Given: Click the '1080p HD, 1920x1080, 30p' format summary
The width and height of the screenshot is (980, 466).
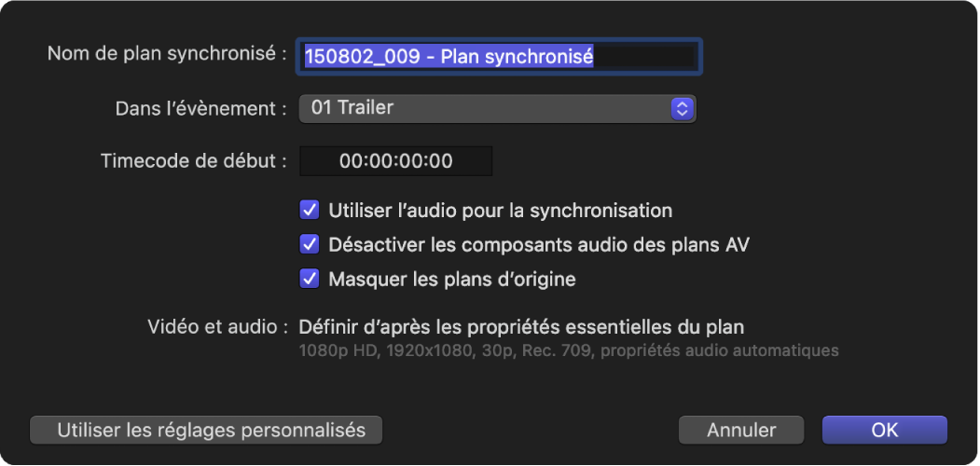Looking at the screenshot, I should tap(568, 351).
